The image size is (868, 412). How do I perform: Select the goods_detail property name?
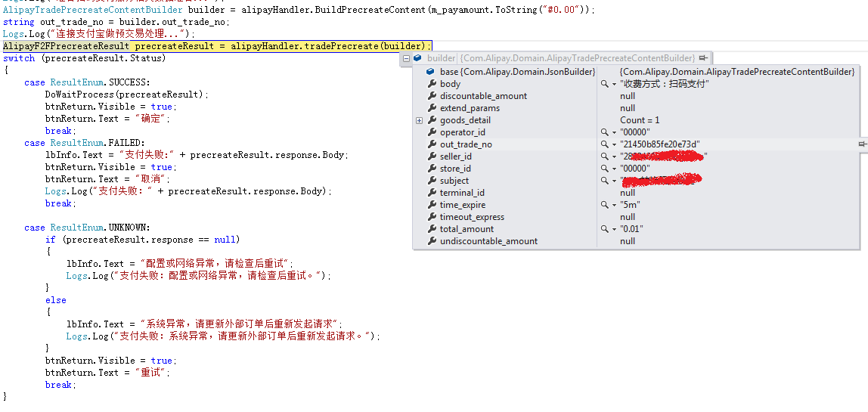(465, 120)
